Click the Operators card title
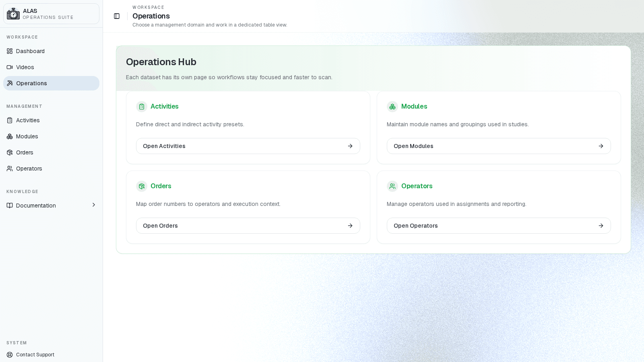 (x=417, y=186)
